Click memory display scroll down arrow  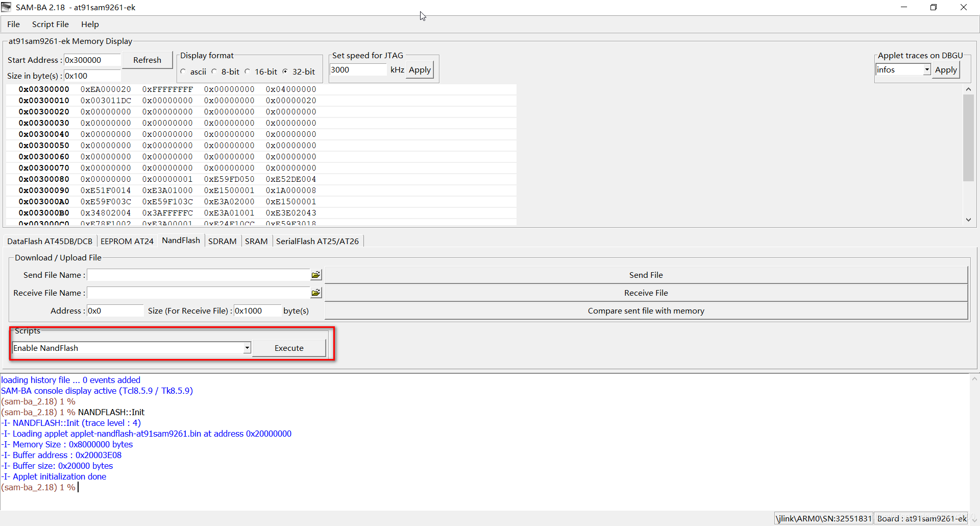pos(968,220)
